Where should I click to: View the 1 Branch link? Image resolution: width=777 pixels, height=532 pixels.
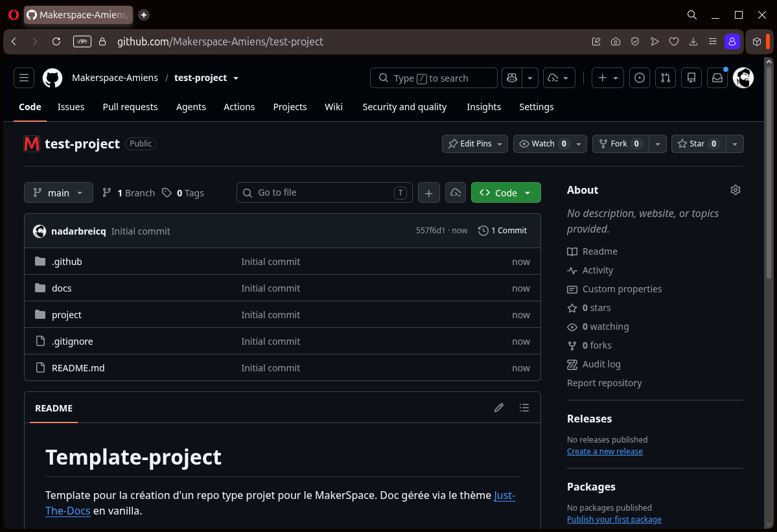pos(128,192)
